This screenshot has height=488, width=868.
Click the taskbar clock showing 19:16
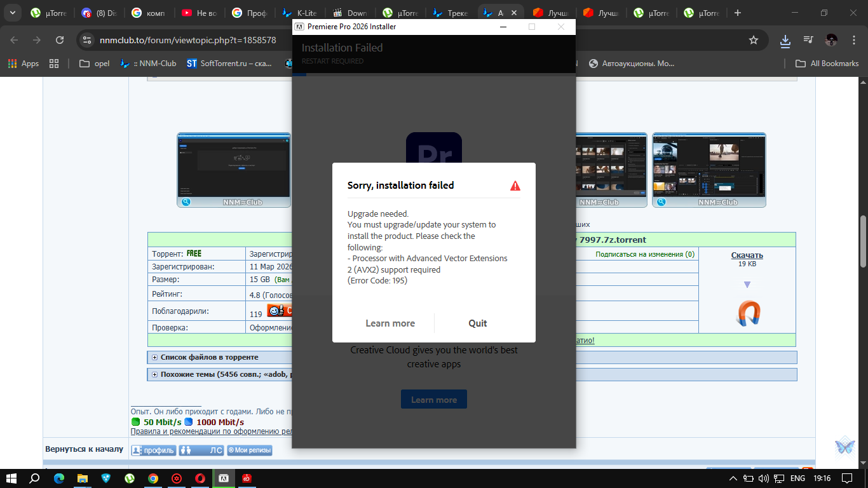click(x=822, y=478)
